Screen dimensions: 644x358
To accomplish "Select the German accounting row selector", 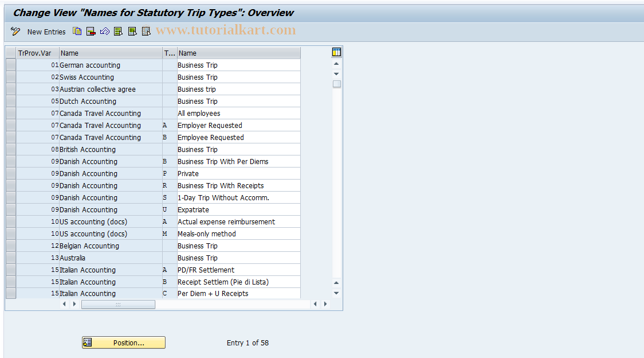I will point(11,65).
